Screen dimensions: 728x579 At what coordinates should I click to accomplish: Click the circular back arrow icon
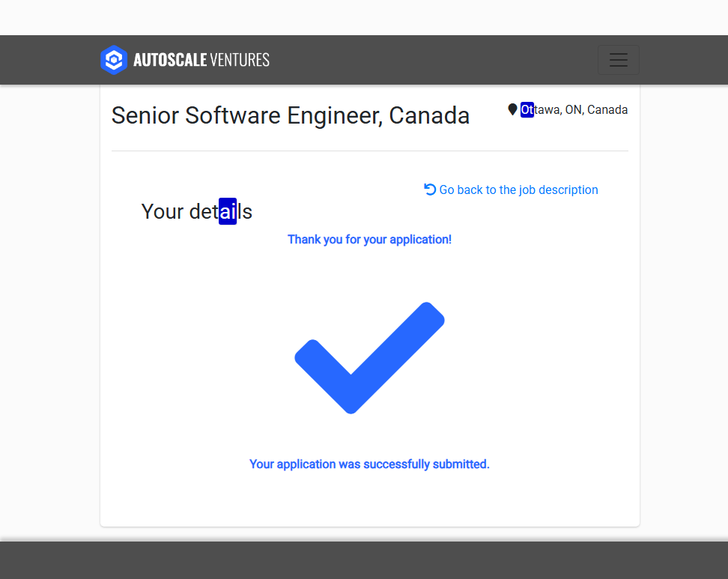pos(430,190)
